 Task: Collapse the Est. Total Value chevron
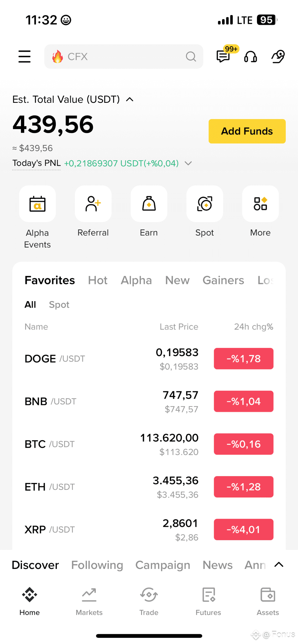[x=130, y=100]
